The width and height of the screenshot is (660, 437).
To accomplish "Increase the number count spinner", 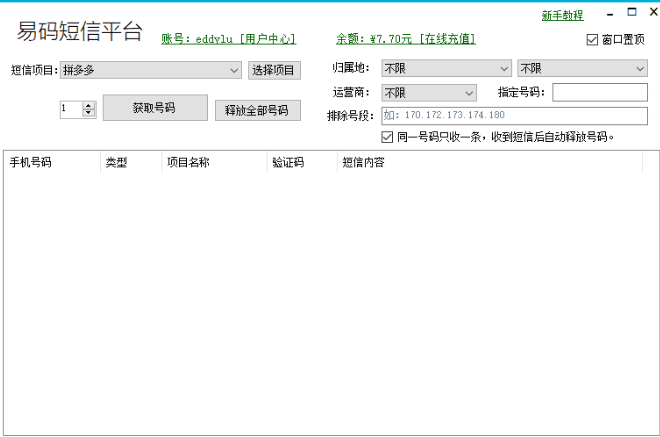I will click(88, 105).
